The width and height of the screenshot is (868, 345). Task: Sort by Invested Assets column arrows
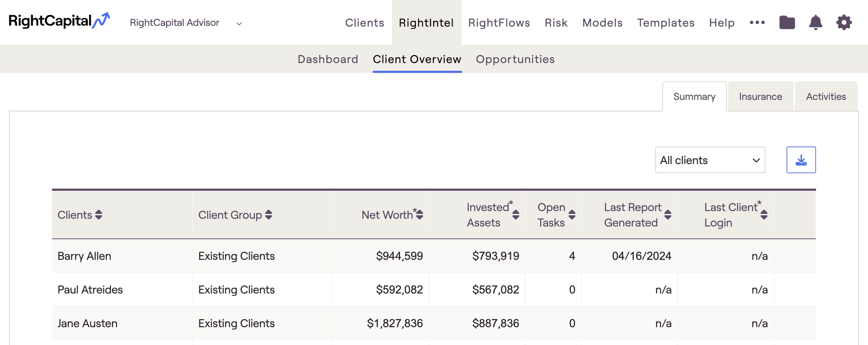tap(516, 215)
